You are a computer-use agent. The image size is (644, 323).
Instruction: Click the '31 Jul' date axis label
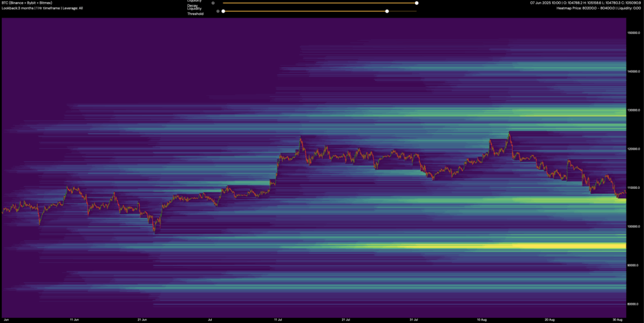click(414, 320)
